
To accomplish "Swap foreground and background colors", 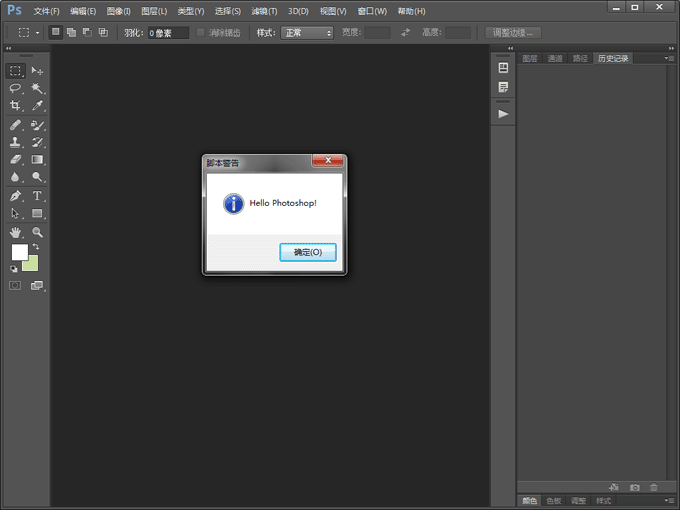I will (36, 246).
